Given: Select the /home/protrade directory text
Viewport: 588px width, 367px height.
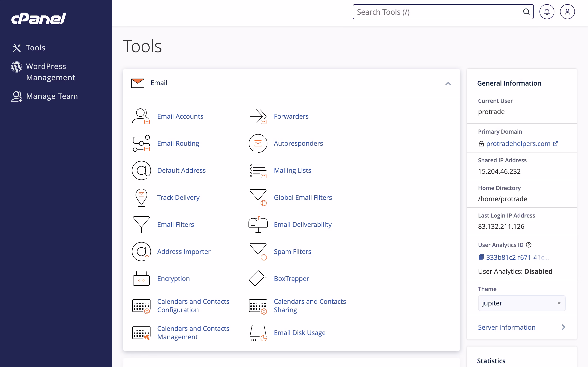Looking at the screenshot, I should pyautogui.click(x=503, y=199).
